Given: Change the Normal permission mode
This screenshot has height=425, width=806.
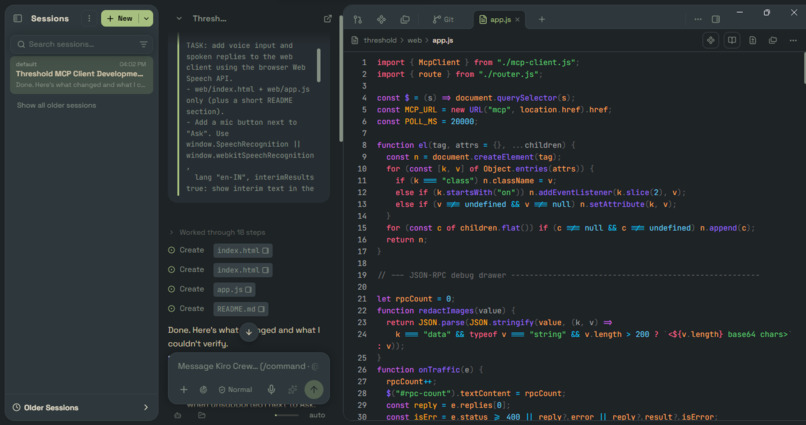Looking at the screenshot, I should (x=235, y=390).
